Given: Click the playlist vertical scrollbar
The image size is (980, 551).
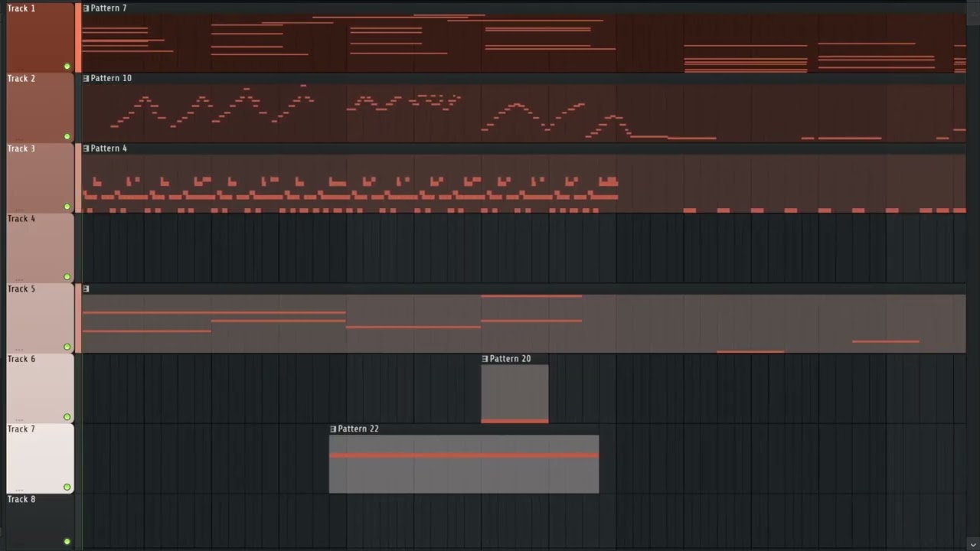Looking at the screenshot, I should 973,275.
